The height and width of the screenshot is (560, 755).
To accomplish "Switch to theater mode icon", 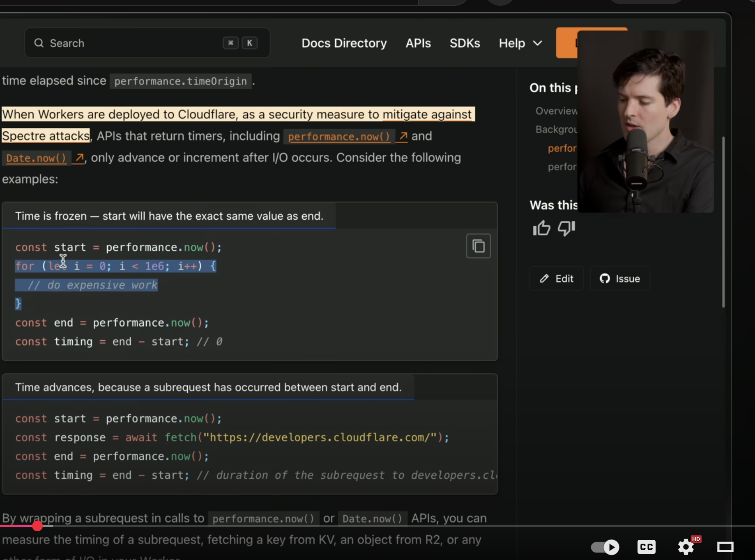I will [725, 547].
